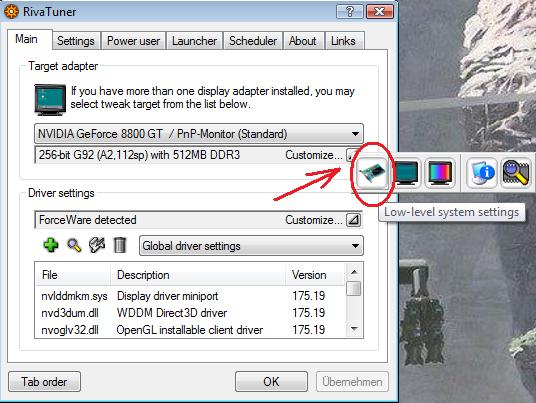Click the RivaTuner gear title bar icon
536x403 pixels.
[11, 12]
